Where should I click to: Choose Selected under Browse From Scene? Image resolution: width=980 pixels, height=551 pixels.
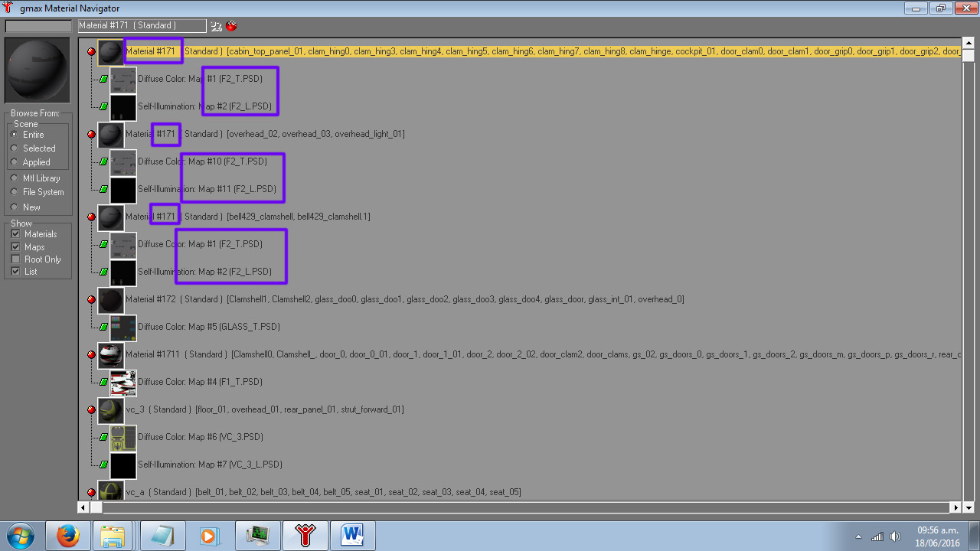(x=15, y=148)
